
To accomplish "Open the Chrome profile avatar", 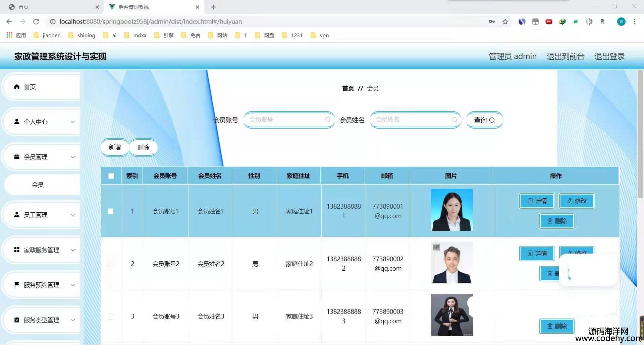I will click(x=621, y=22).
